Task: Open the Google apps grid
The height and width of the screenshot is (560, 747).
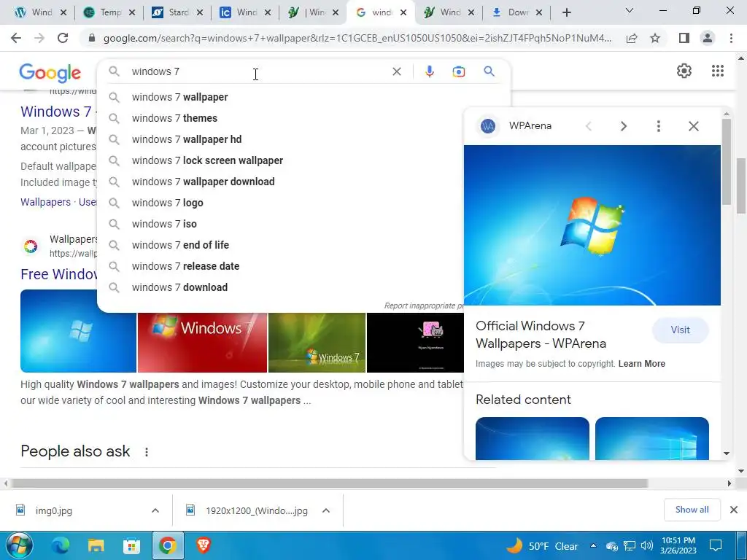Action: click(x=718, y=71)
